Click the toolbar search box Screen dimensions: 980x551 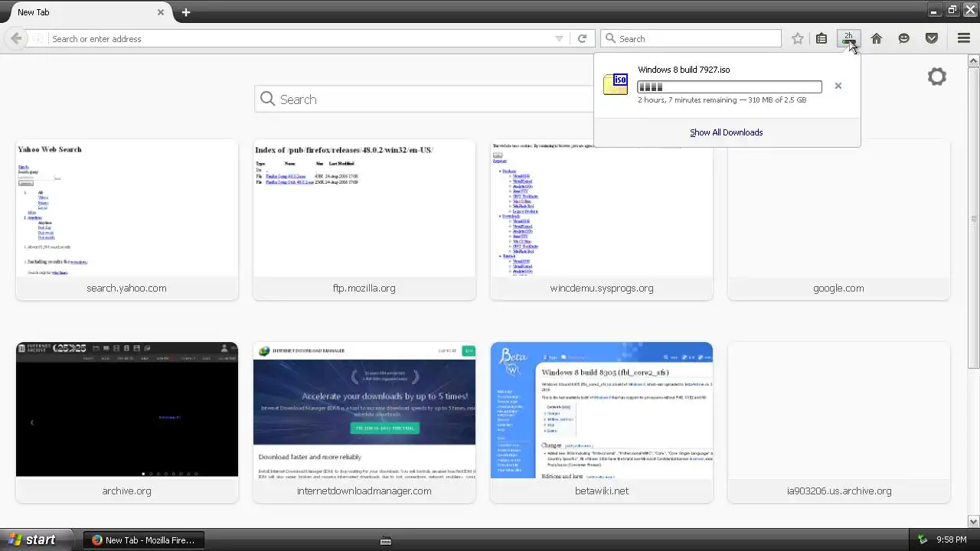click(691, 38)
